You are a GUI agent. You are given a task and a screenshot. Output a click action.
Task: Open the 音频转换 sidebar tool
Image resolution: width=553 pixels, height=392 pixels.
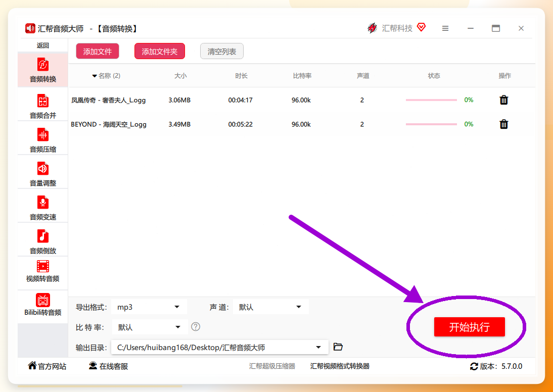coord(42,70)
